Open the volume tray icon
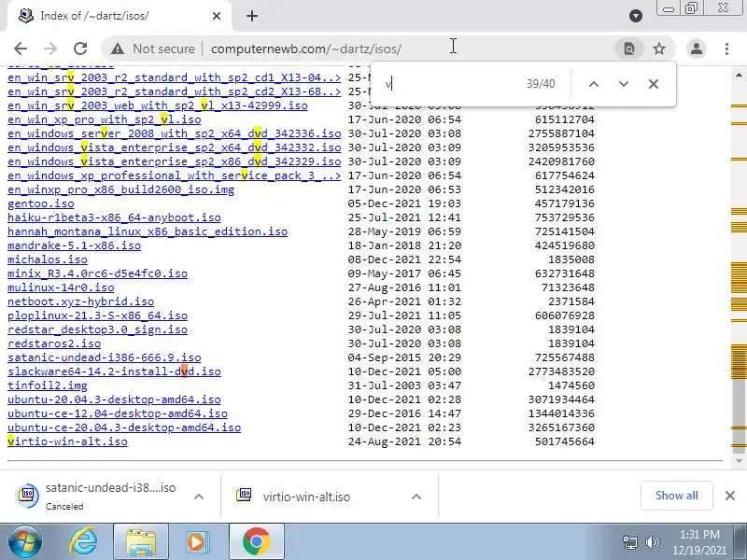 tap(652, 542)
